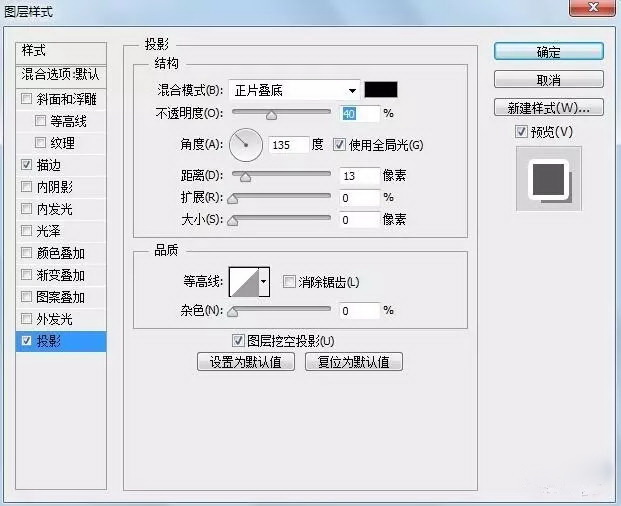Click the opacity value field showing 40
This screenshot has height=506, width=621.
coord(360,114)
